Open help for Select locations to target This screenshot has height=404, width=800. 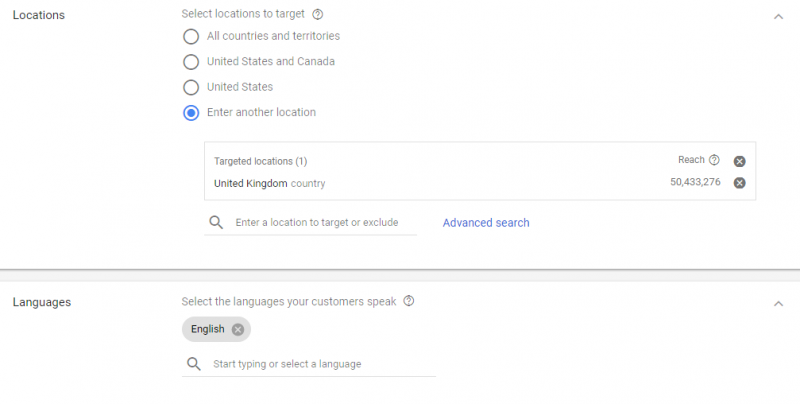coord(317,14)
